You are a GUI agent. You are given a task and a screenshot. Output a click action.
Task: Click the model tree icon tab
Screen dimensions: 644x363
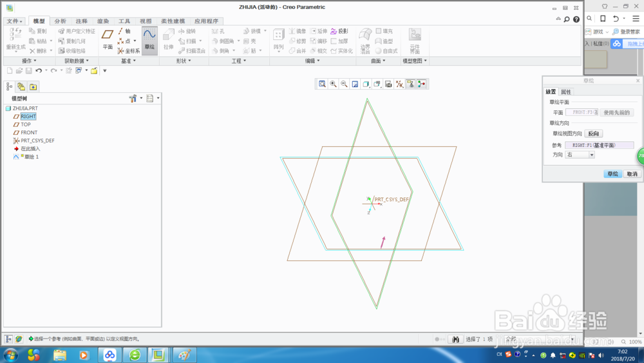point(10,87)
